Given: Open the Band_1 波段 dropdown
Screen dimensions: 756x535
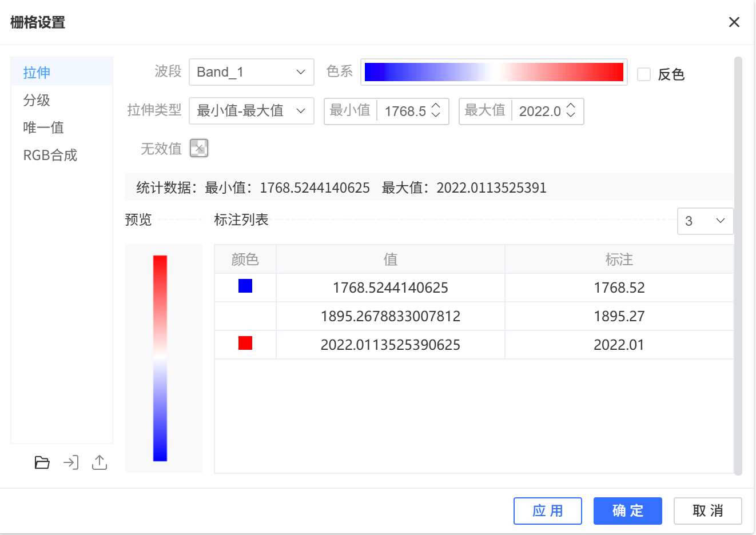Looking at the screenshot, I should [x=251, y=71].
